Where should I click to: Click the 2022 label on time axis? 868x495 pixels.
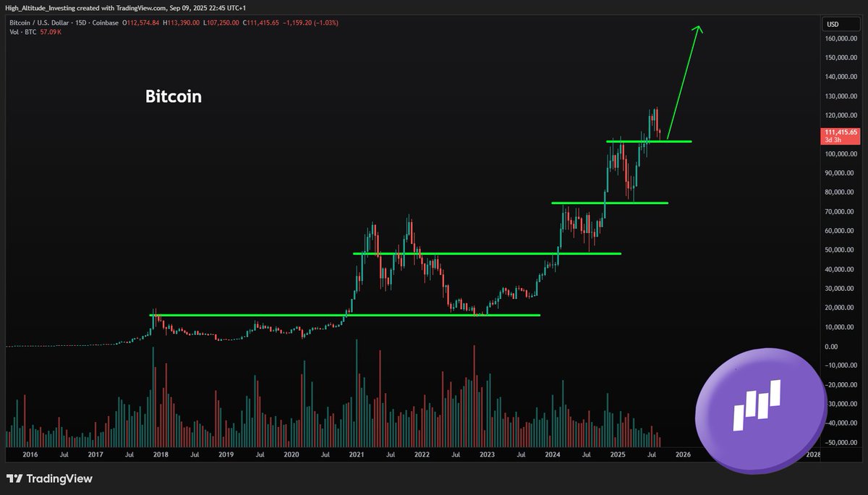[x=422, y=455]
